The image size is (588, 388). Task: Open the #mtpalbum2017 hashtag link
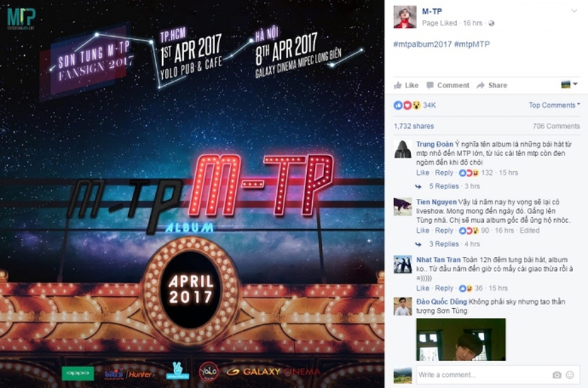click(422, 44)
